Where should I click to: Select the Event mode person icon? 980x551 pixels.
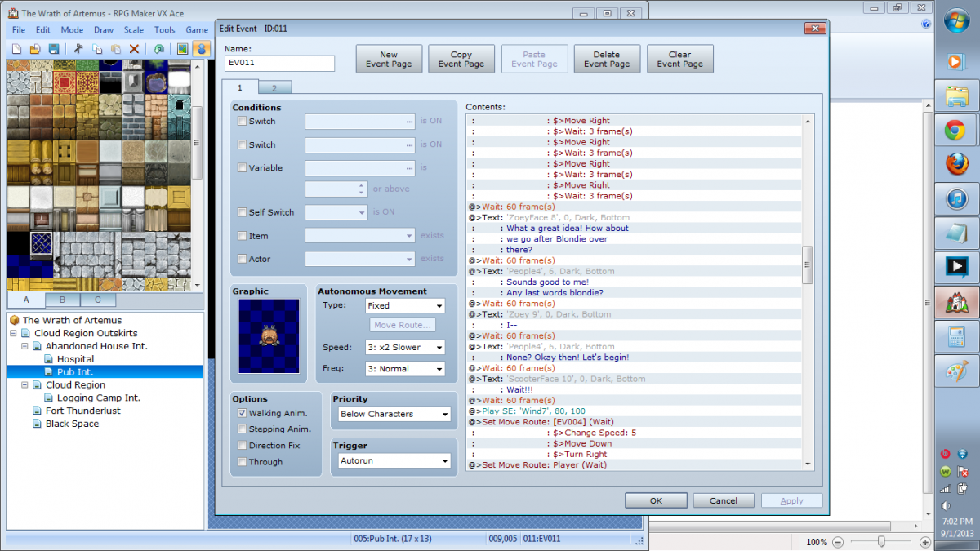click(x=201, y=49)
